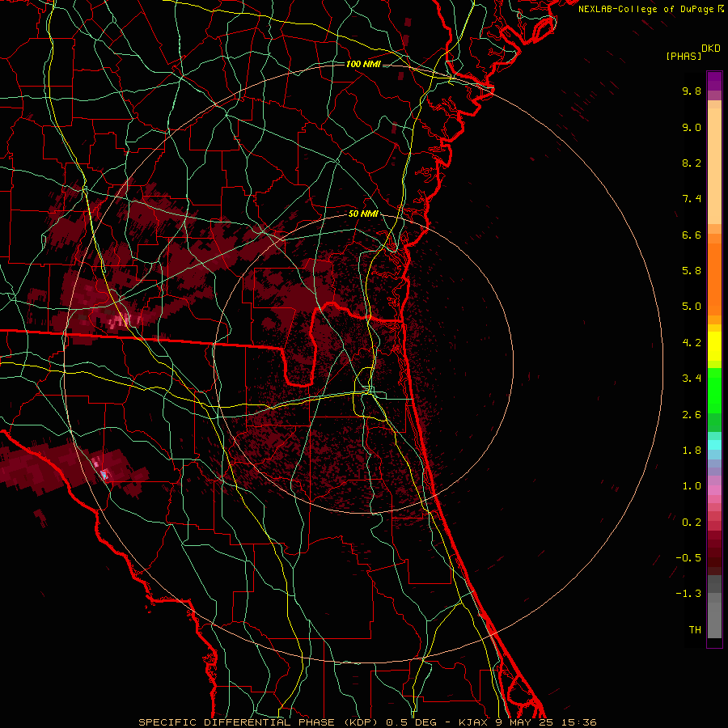Screen dimensions: 728x728
Task: Click the 2.6 scale value
Action: pos(692,415)
